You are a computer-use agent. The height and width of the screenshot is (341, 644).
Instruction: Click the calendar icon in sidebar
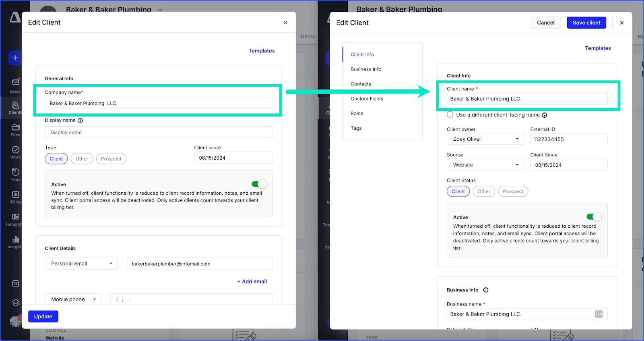[x=15, y=283]
